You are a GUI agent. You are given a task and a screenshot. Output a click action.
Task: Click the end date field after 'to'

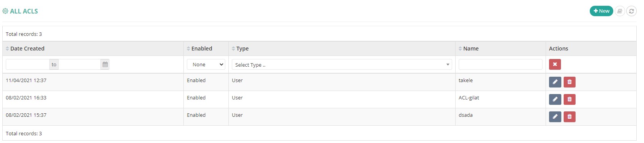(x=80, y=64)
